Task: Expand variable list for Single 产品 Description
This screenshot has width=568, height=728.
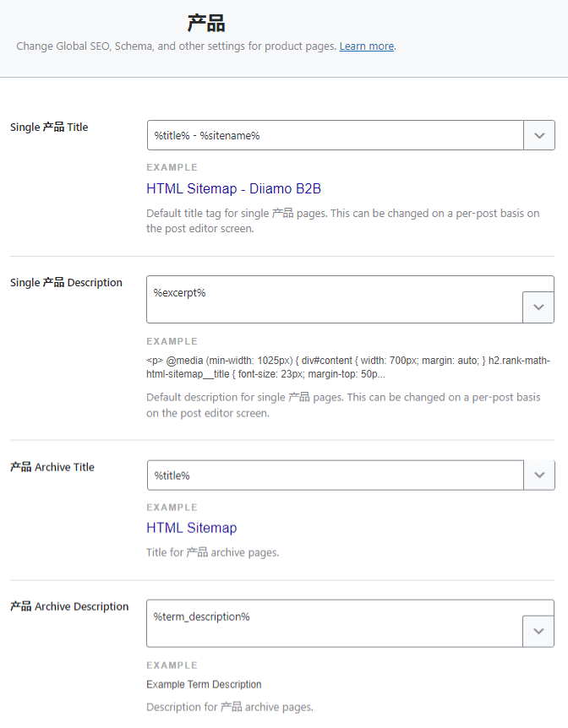Action: click(538, 307)
